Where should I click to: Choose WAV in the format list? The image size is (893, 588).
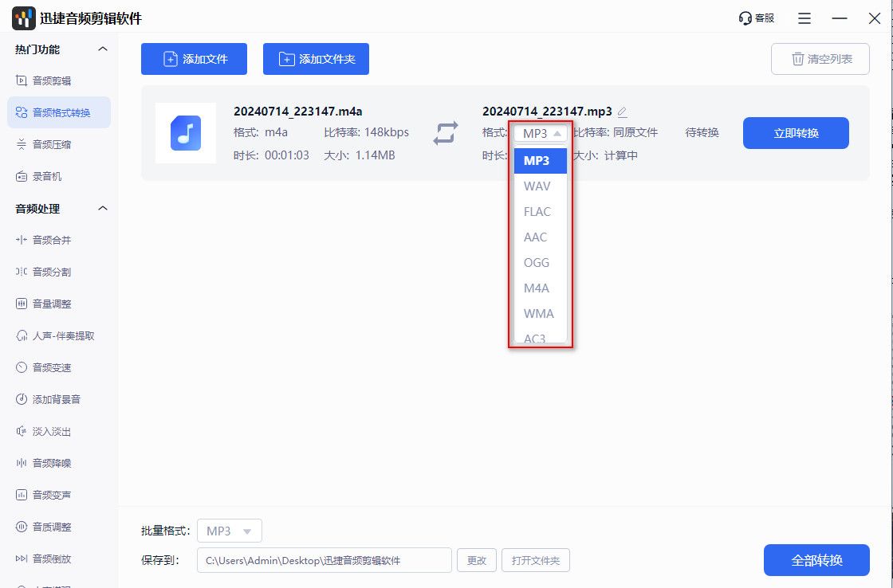(541, 186)
